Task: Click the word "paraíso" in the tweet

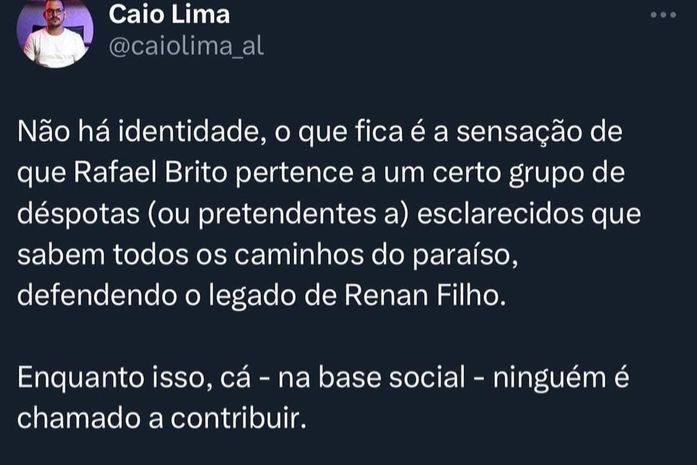Action: [465, 256]
